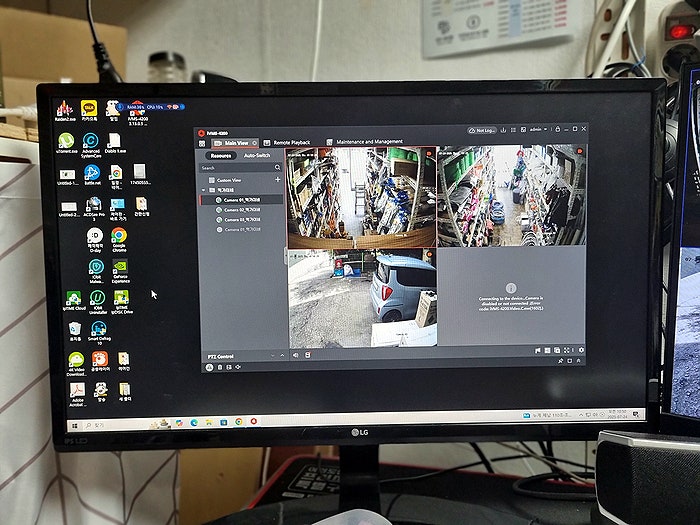Toggle recording indicator on top-right feed
The width and height of the screenshot is (700, 525).
(579, 151)
